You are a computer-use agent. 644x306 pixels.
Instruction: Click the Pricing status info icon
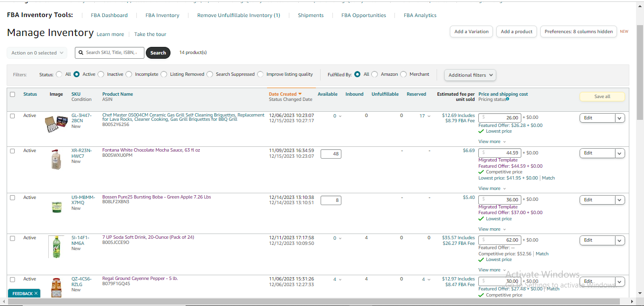click(x=508, y=99)
